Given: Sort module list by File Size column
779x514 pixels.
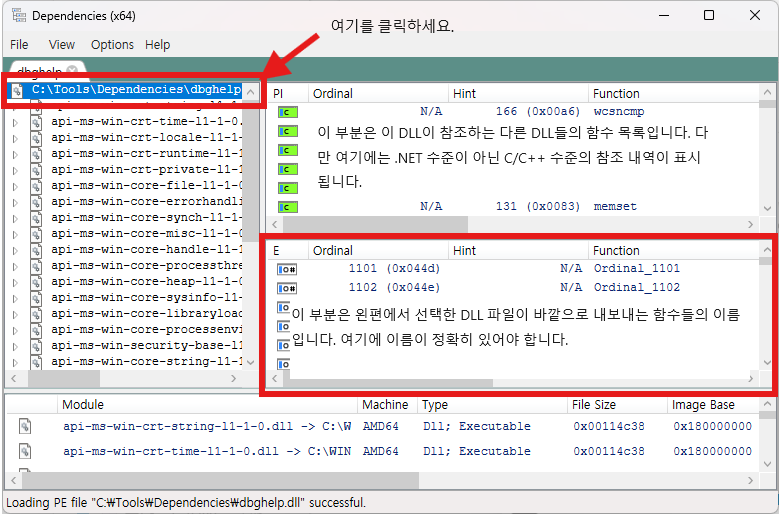Looking at the screenshot, I should point(617,405).
